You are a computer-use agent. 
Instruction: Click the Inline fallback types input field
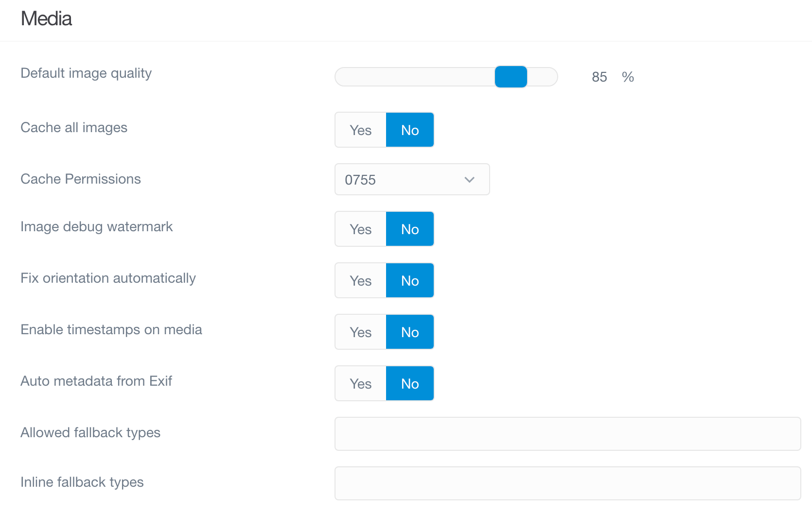pyautogui.click(x=567, y=483)
